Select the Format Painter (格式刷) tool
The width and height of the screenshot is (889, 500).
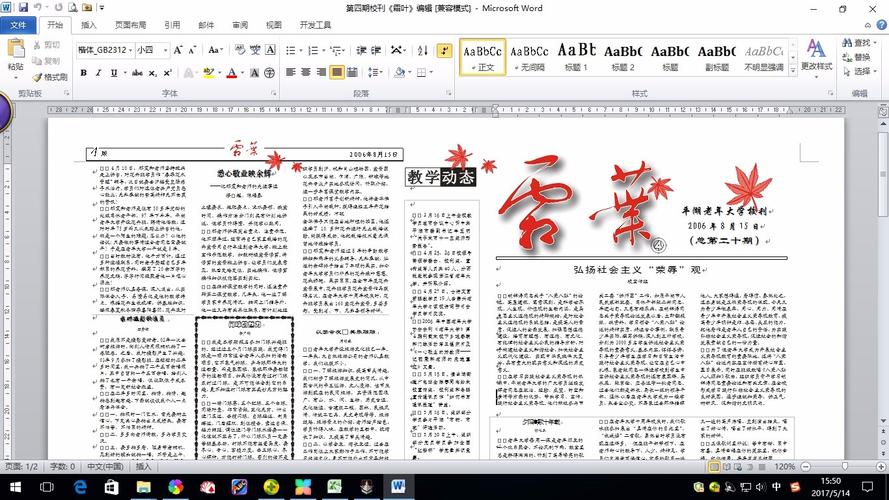coord(50,77)
